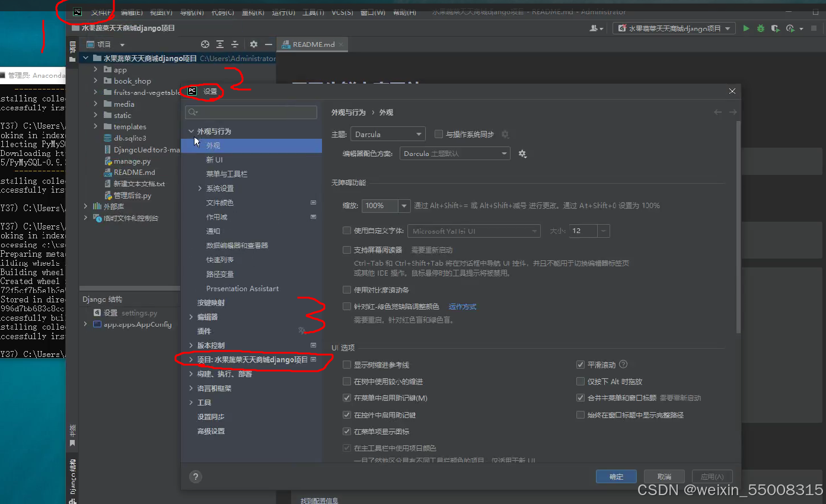Click the PyCharm logo in the title bar

(77, 11)
